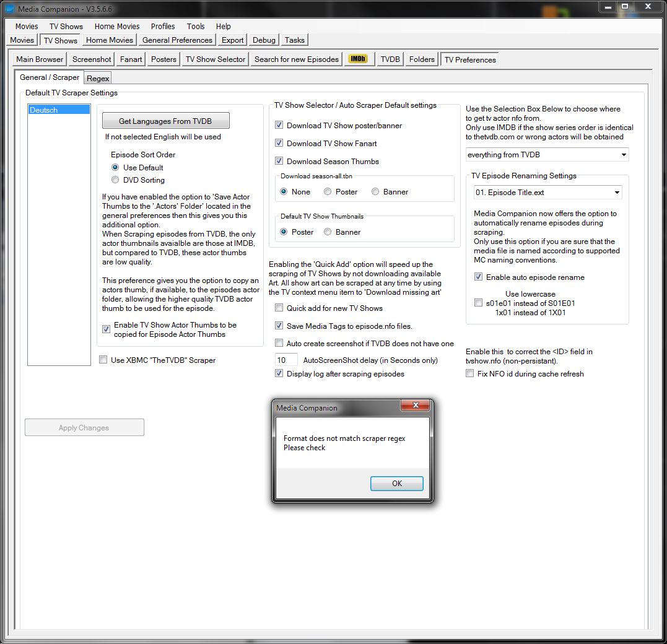Select DVD Sorting radio button
This screenshot has width=667, height=644.
(x=115, y=180)
